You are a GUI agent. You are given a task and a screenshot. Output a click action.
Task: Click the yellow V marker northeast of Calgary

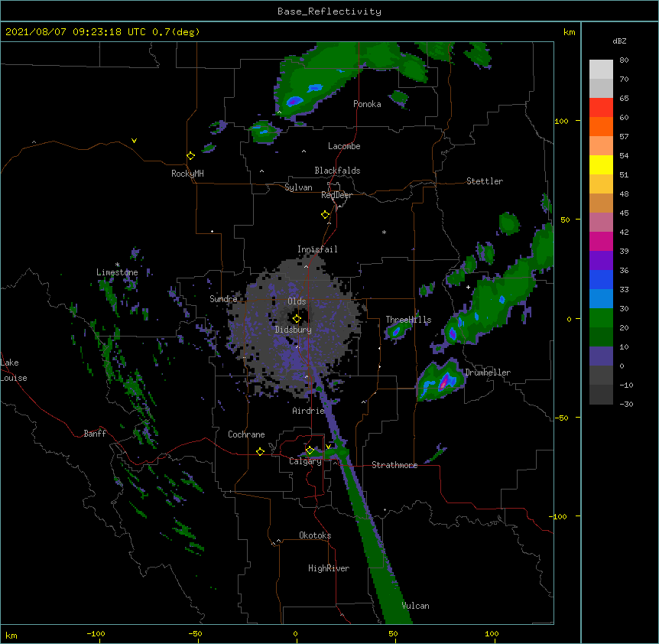[x=328, y=446]
